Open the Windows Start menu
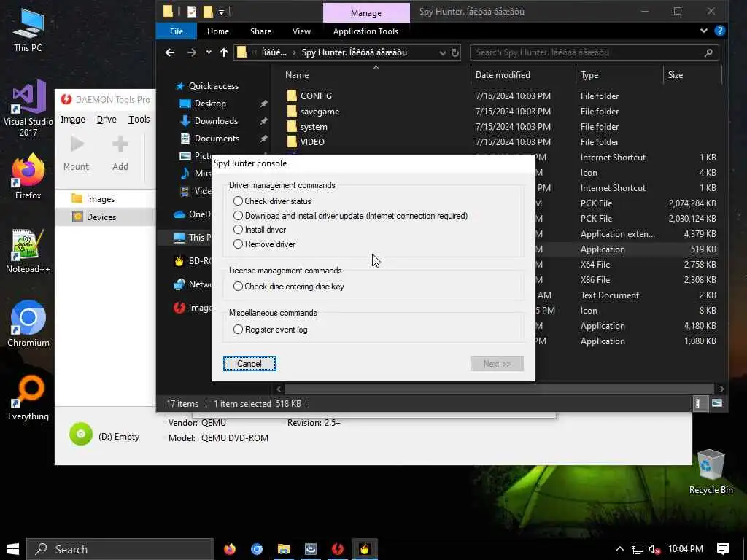 point(13,549)
